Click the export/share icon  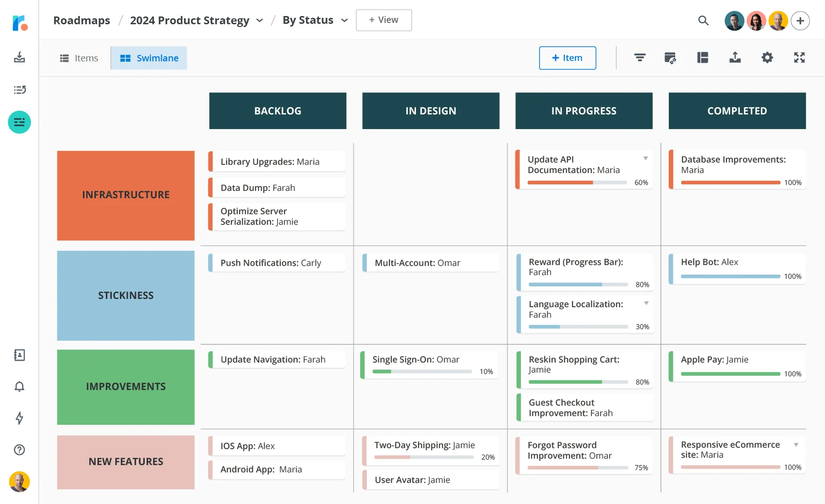coord(734,58)
